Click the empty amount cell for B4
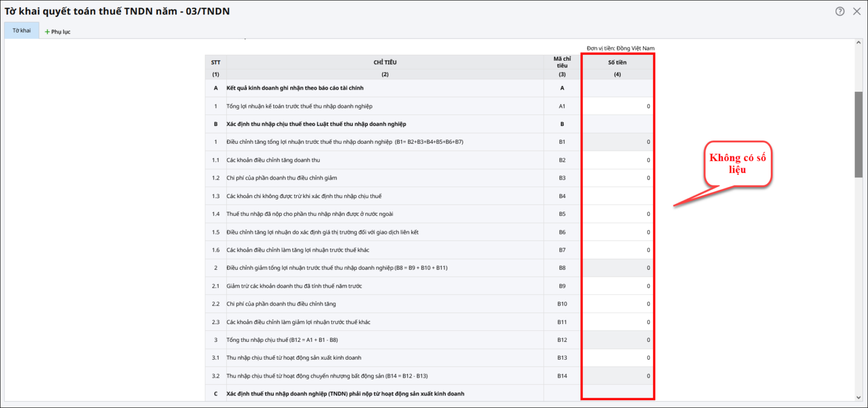Viewport: 868px width, 408px height. point(617,196)
